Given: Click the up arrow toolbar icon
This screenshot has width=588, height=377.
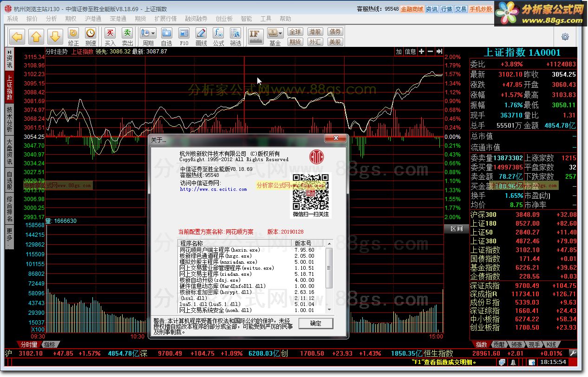Looking at the screenshot, I should (x=36, y=36).
